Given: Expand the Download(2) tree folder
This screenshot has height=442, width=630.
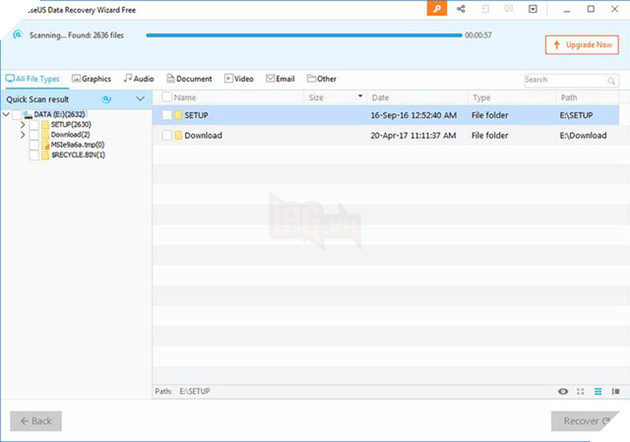Looking at the screenshot, I should [x=22, y=135].
